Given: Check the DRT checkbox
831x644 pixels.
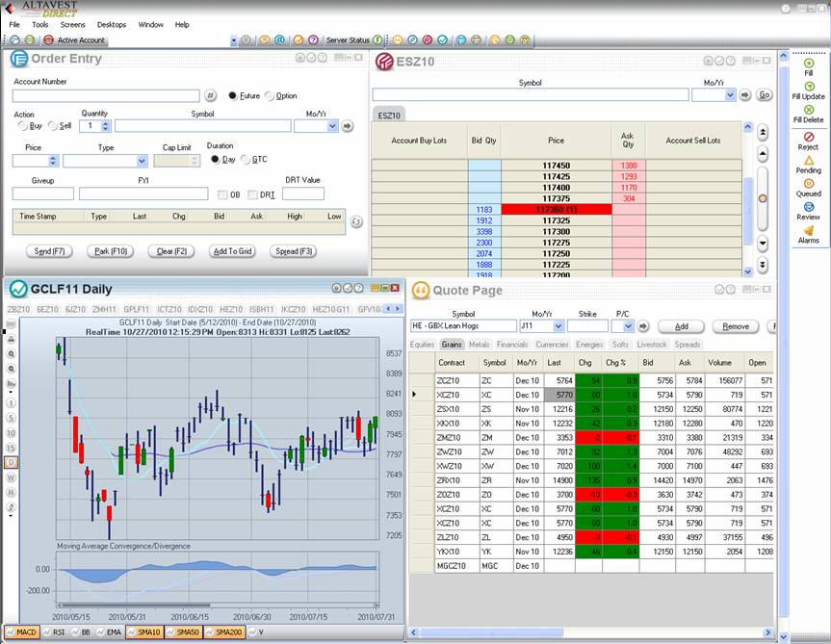Looking at the screenshot, I should click(x=253, y=194).
